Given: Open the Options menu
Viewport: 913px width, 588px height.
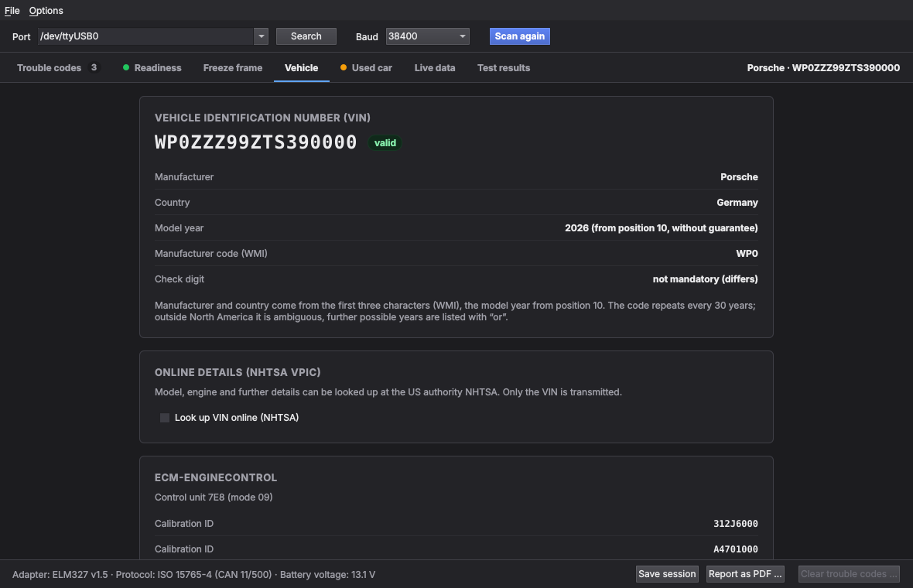Looking at the screenshot, I should [x=46, y=11].
